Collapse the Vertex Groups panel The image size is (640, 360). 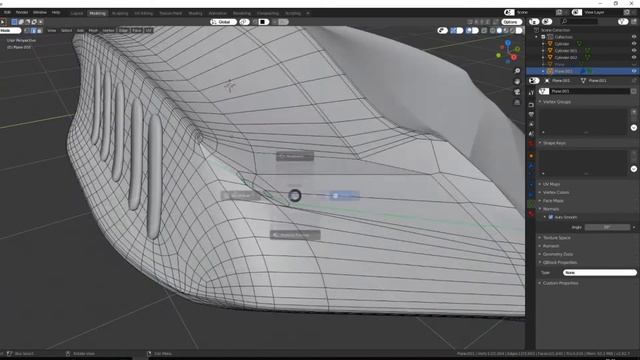click(x=556, y=102)
